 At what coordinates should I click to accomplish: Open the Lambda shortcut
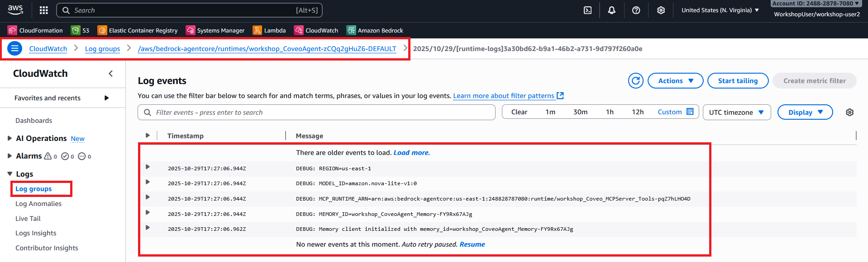pyautogui.click(x=269, y=30)
